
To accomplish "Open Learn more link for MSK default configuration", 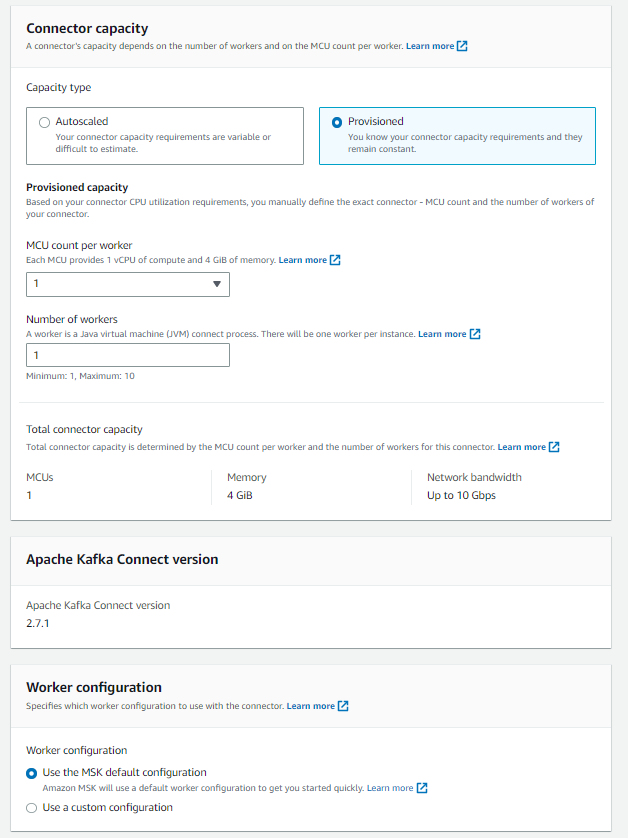I will pos(390,788).
